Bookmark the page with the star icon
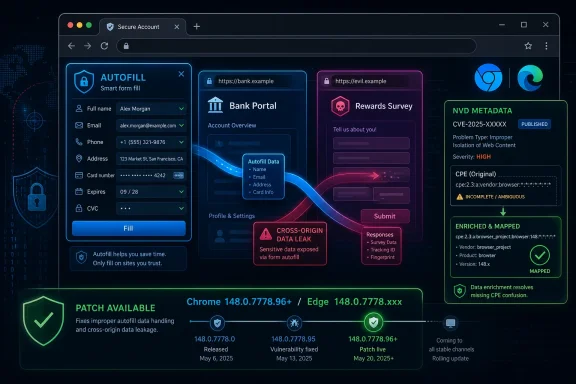The height and width of the screenshot is (384, 576). click(x=528, y=46)
